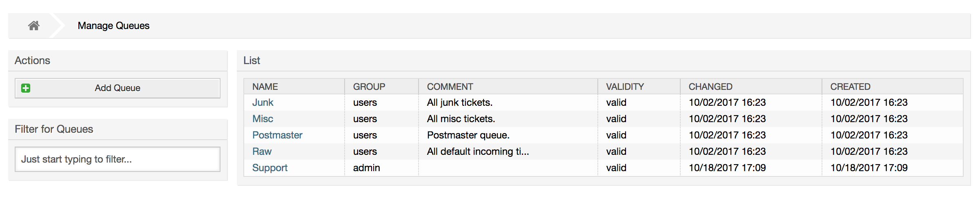Sort list by NAME column header
The width and height of the screenshot is (980, 203).
pos(265,87)
